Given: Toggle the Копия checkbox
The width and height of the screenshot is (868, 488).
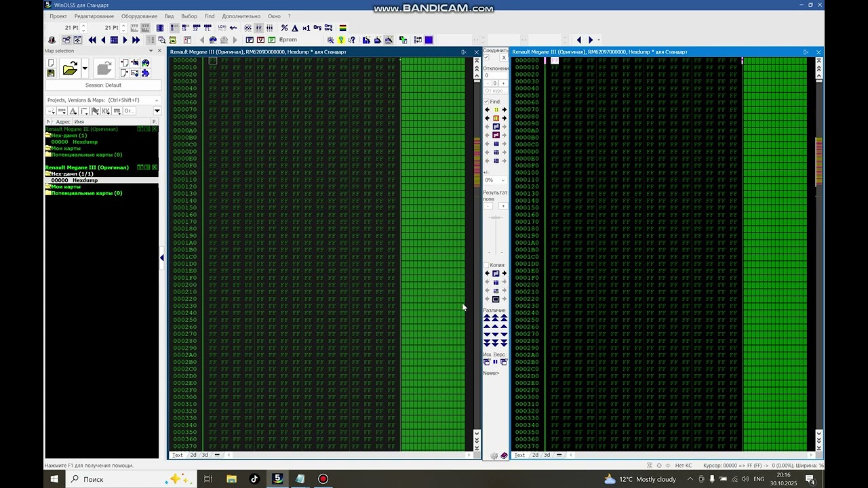Looking at the screenshot, I should tap(486, 265).
